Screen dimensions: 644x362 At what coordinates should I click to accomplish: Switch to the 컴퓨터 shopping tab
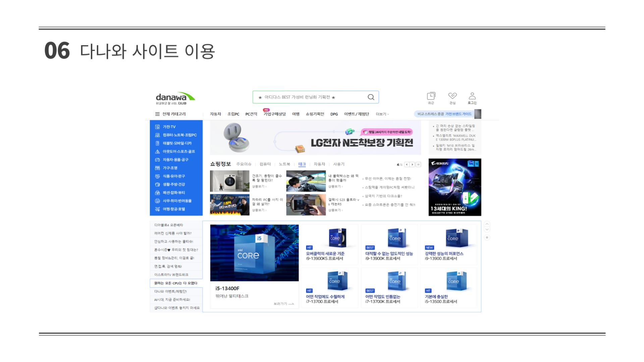(265, 164)
